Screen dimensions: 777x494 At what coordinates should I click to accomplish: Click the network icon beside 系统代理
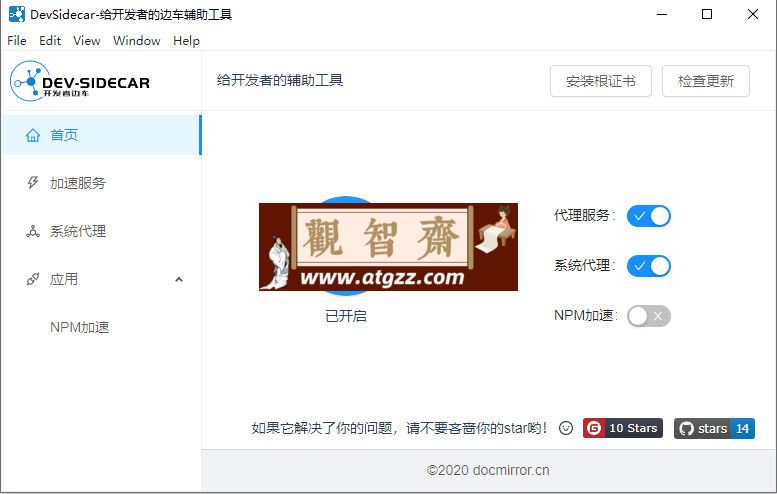(33, 231)
